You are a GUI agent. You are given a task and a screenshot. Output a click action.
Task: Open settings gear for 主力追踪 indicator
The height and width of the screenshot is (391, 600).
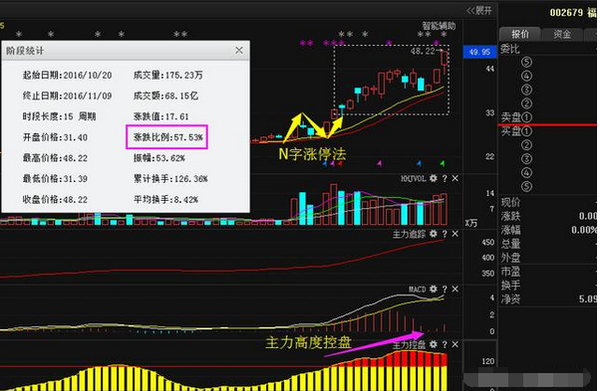coord(433,234)
